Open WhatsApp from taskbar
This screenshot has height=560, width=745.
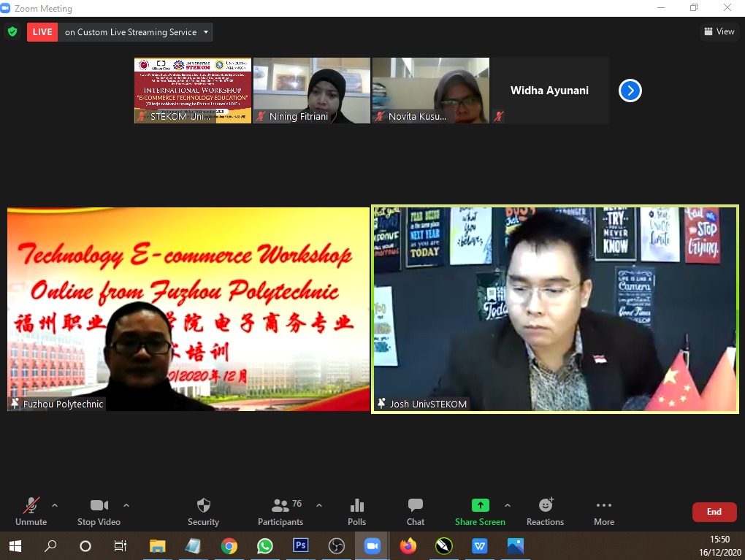264,546
